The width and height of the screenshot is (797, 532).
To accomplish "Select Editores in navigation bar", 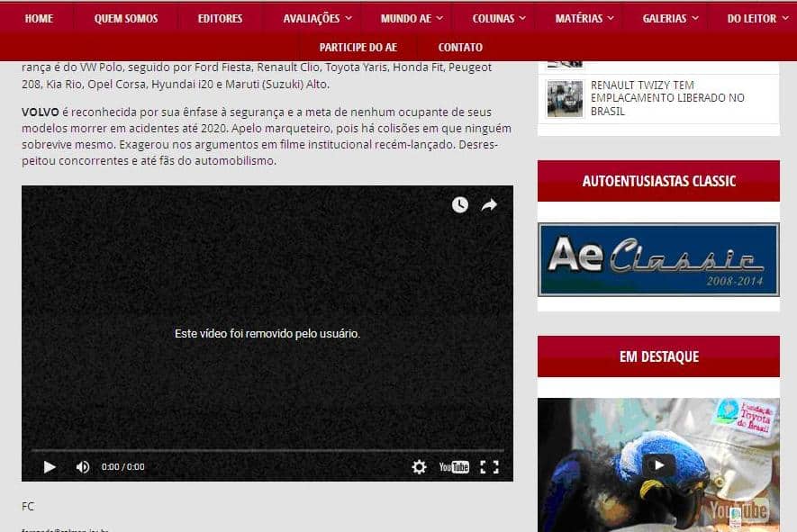I will [220, 18].
